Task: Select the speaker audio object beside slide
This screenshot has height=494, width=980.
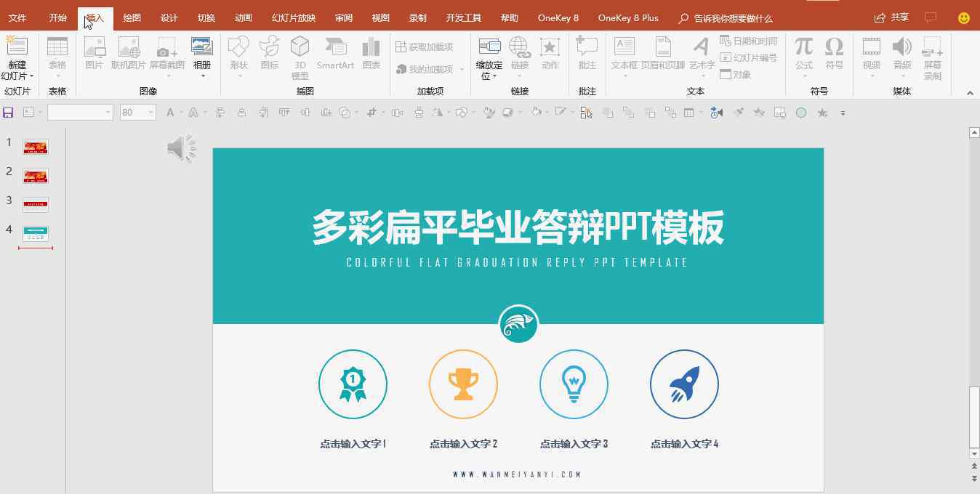Action: (x=181, y=148)
